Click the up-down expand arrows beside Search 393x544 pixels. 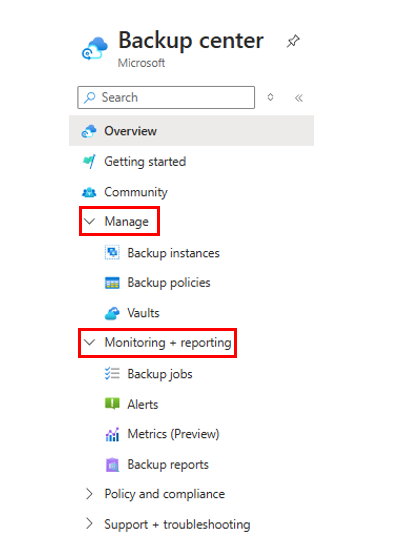[271, 97]
